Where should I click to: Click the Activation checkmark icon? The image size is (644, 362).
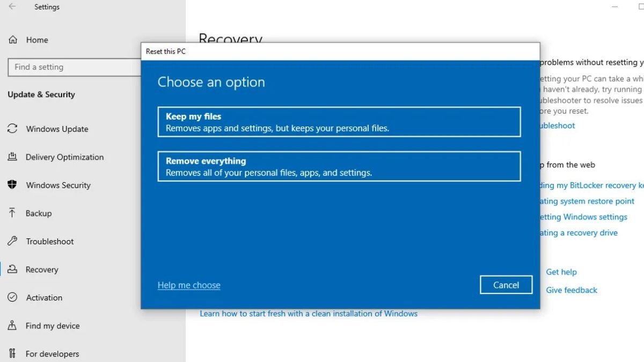pyautogui.click(x=12, y=298)
